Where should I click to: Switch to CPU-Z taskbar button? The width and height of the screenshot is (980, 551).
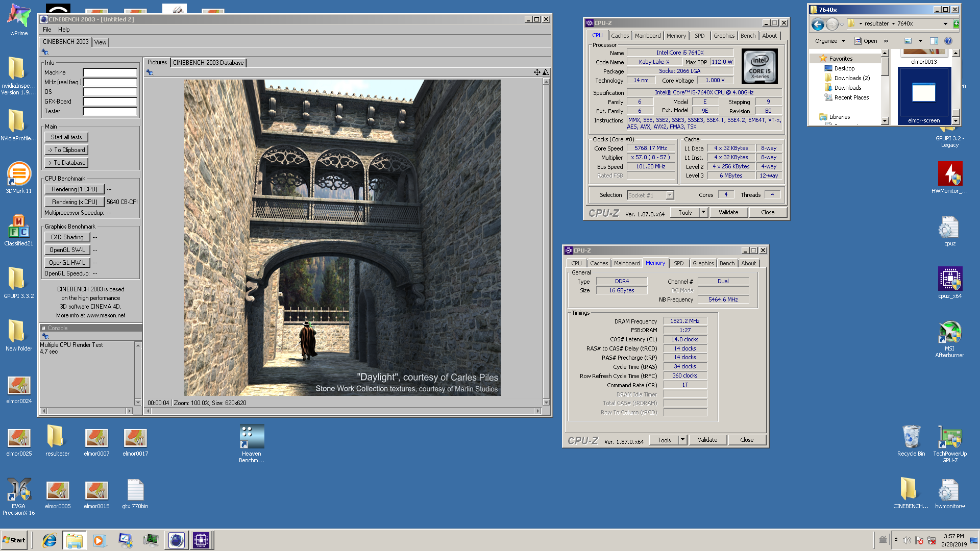tap(201, 540)
